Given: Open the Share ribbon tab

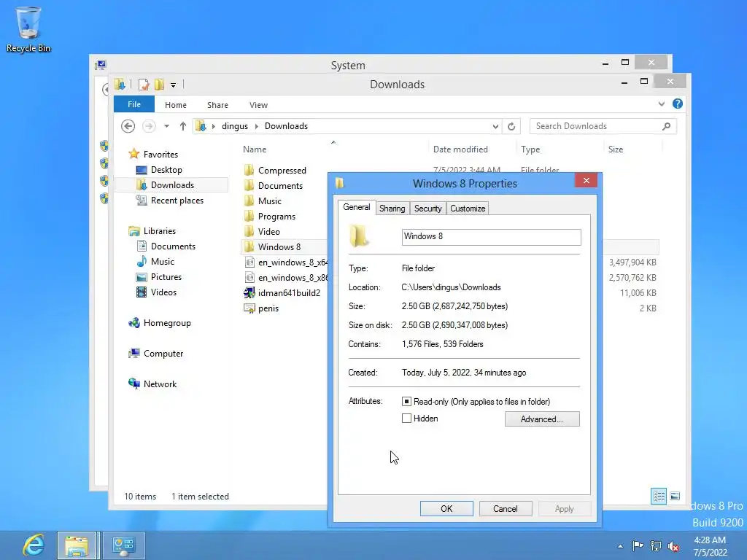Looking at the screenshot, I should pos(217,105).
